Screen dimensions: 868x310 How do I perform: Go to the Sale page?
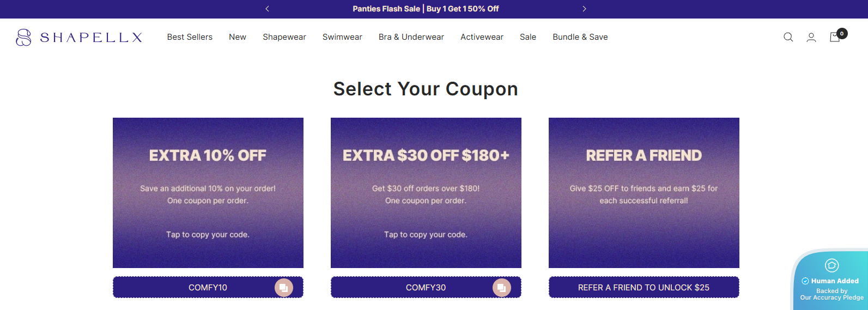528,37
